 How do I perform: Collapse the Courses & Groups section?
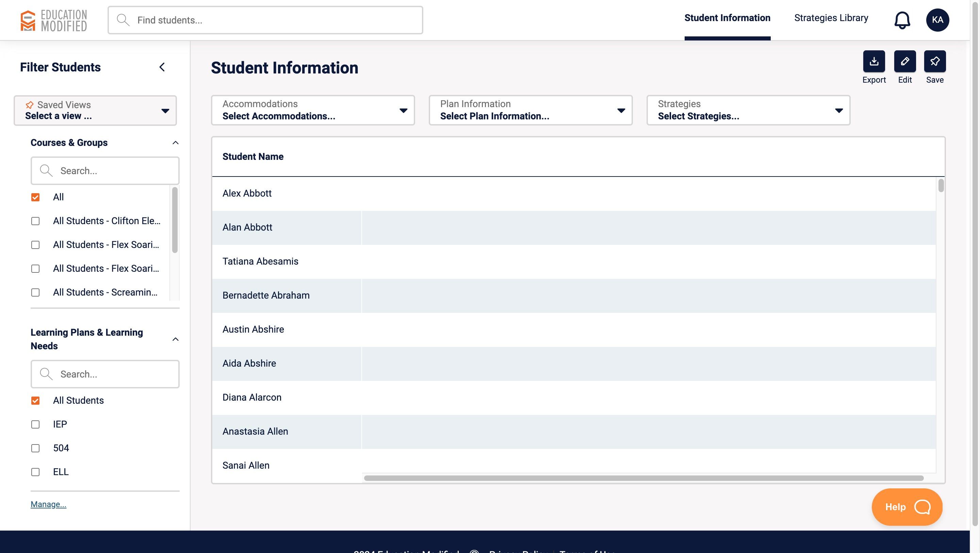pyautogui.click(x=175, y=143)
